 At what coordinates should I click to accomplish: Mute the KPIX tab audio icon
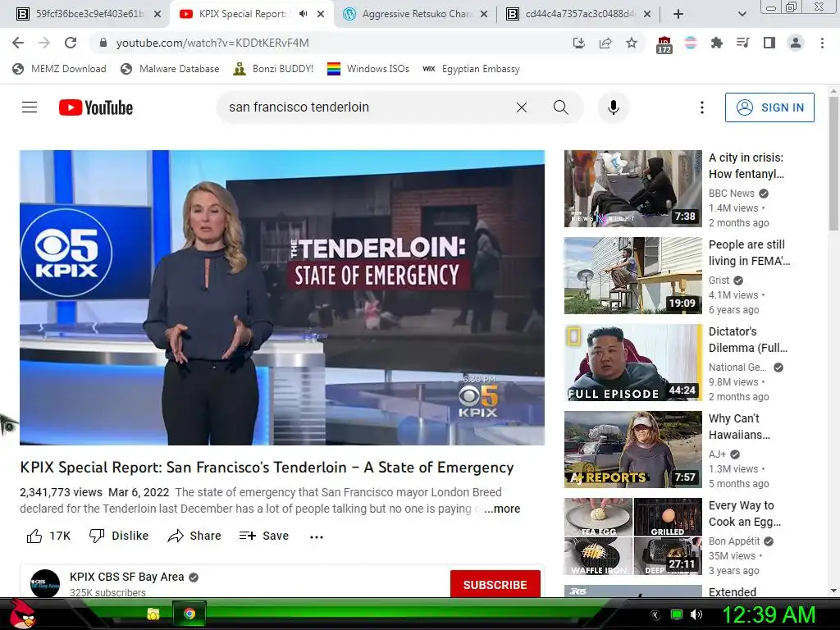(304, 14)
